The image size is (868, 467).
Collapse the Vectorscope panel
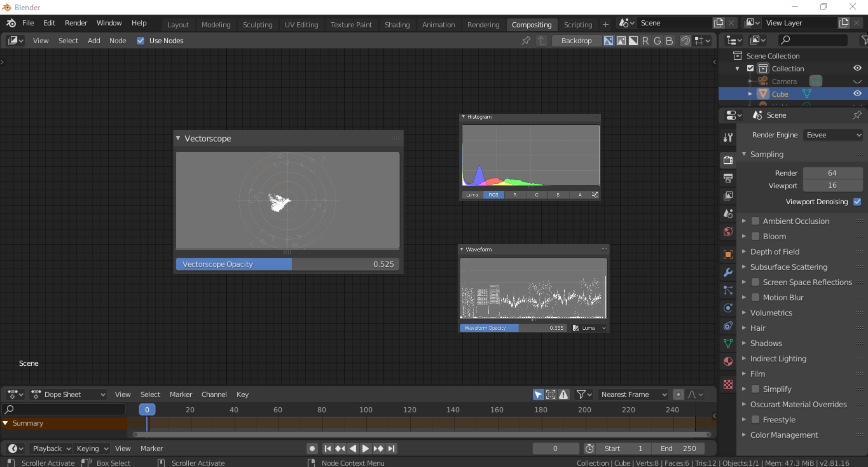pyautogui.click(x=178, y=138)
